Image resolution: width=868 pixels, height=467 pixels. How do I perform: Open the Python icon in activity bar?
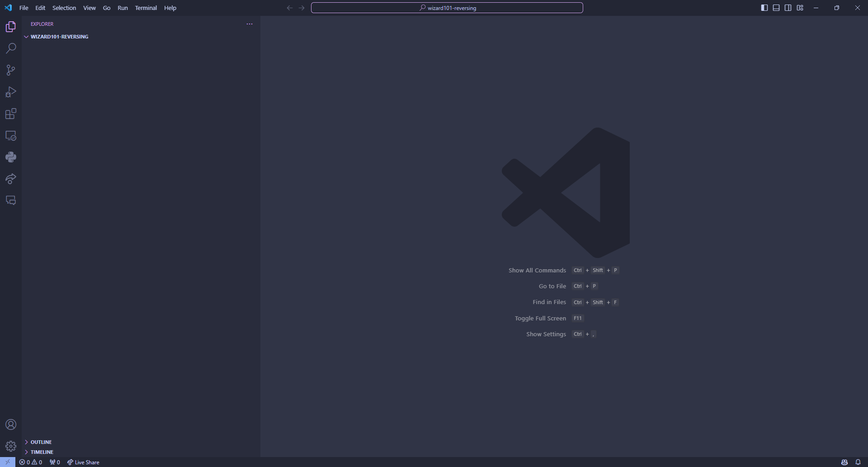[x=11, y=157]
